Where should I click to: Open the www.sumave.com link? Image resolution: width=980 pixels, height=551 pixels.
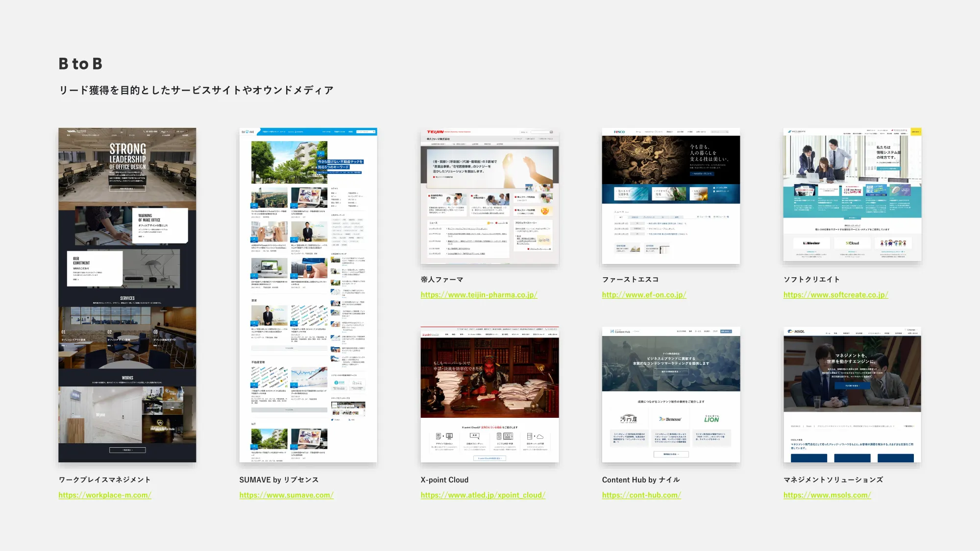[286, 495]
